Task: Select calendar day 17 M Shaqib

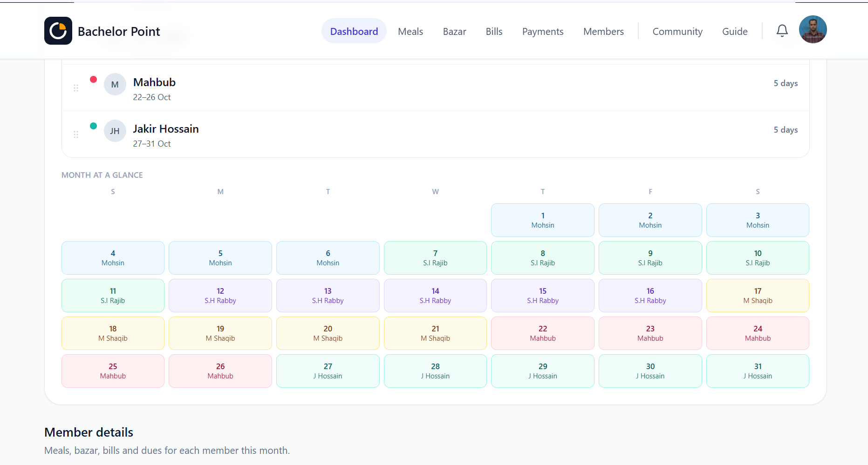Action: coord(758,296)
